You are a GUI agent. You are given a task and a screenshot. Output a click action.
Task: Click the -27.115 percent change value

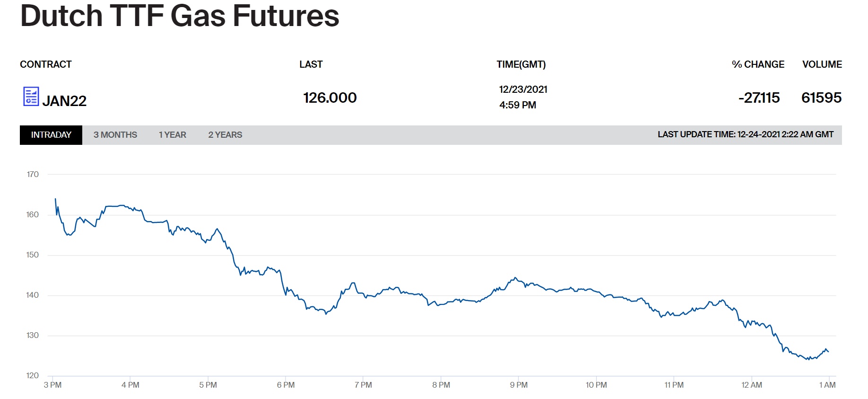click(759, 98)
